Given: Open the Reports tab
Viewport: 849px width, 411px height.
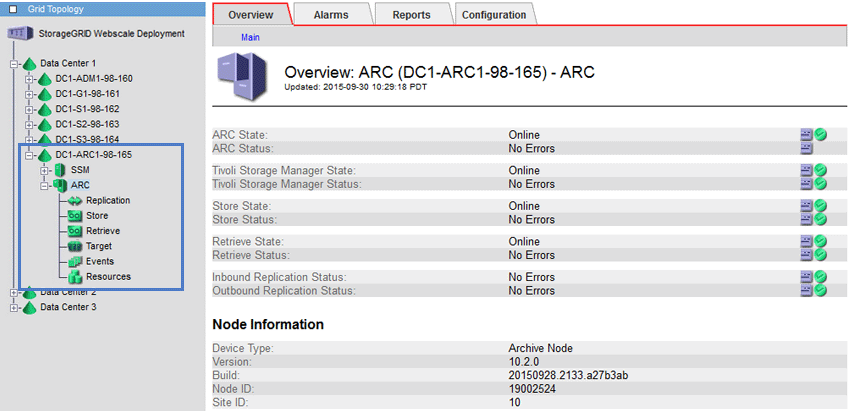Looking at the screenshot, I should click(411, 15).
